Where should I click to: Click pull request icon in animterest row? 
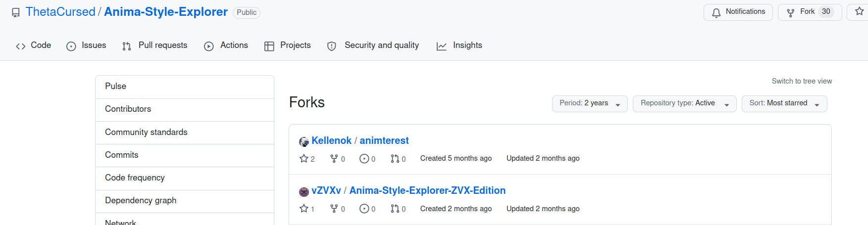click(x=395, y=158)
